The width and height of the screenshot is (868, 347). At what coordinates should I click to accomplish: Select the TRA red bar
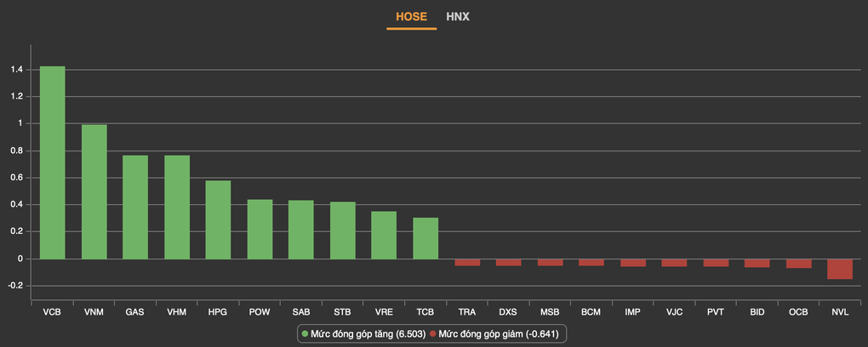pyautogui.click(x=467, y=262)
